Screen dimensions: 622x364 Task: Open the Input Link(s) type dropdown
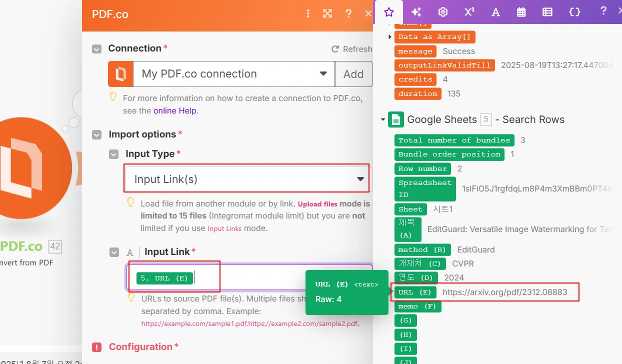(x=247, y=179)
